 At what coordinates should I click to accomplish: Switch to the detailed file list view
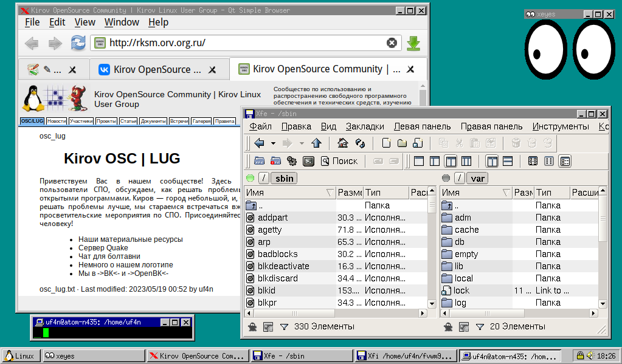pos(565,161)
